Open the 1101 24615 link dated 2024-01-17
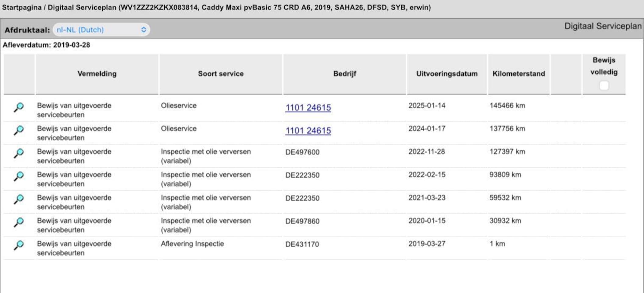This screenshot has height=293, width=644. pyautogui.click(x=308, y=131)
